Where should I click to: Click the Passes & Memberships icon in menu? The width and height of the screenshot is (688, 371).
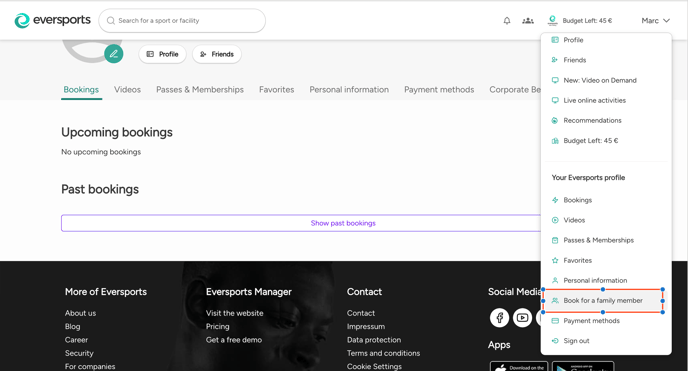pyautogui.click(x=555, y=240)
